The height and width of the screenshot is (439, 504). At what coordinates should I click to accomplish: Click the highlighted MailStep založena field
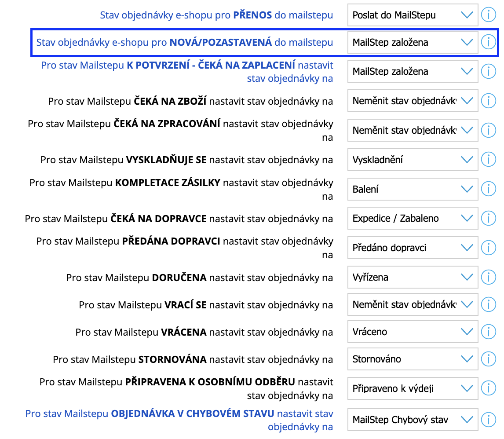point(413,42)
